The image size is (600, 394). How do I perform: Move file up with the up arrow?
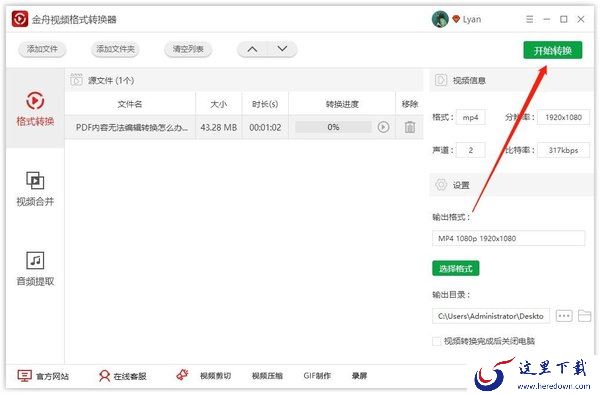click(252, 49)
